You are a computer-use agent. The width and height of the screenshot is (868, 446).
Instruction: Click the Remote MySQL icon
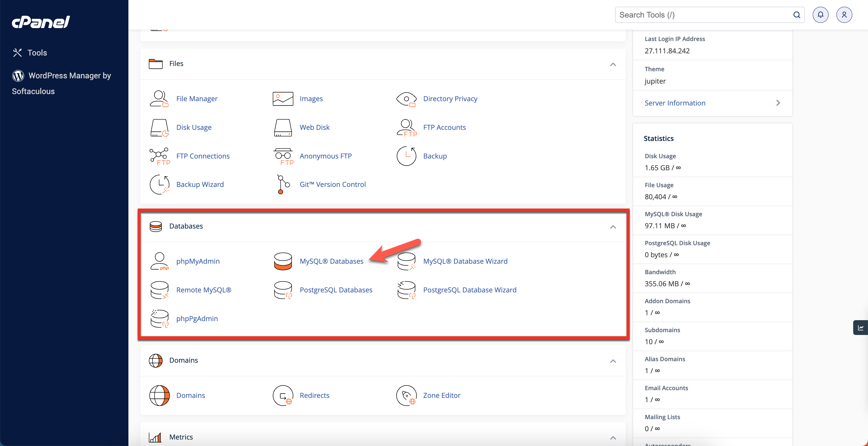(x=159, y=290)
